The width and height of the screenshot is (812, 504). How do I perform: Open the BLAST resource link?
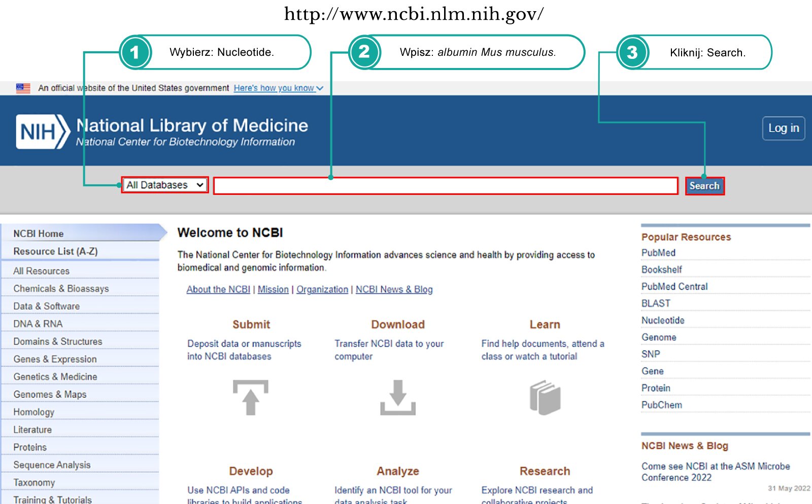pyautogui.click(x=656, y=304)
